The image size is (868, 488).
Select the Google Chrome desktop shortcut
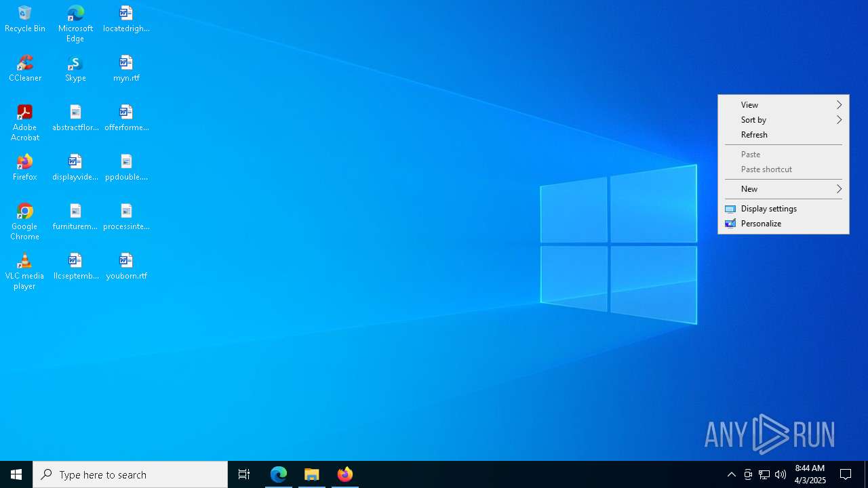[25, 222]
